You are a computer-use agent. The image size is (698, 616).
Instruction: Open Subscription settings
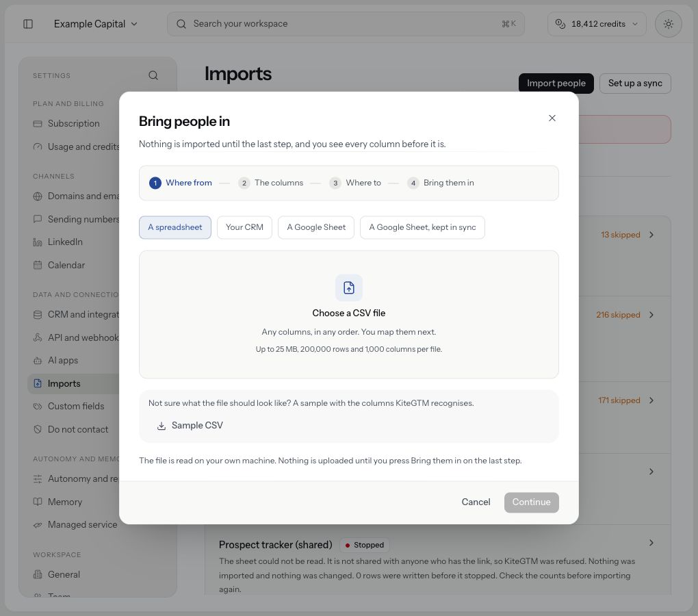click(73, 124)
